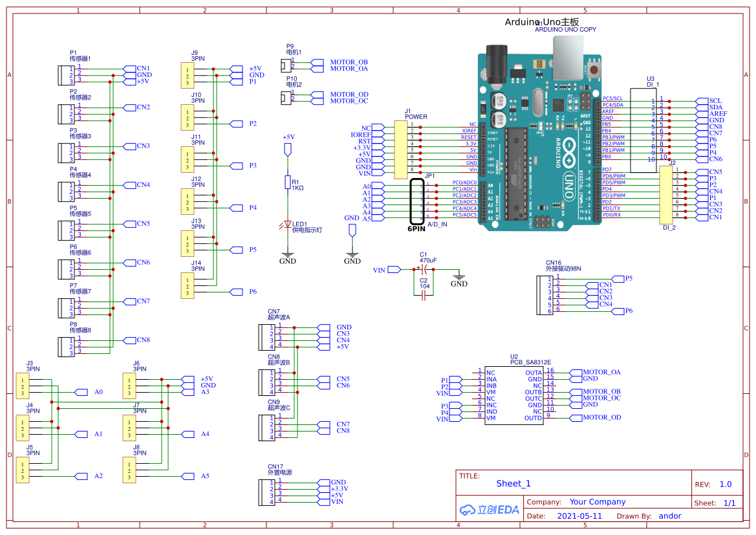This screenshot has height=535, width=756.
Task: Click the "P6" net port on CN16
Action: [618, 311]
